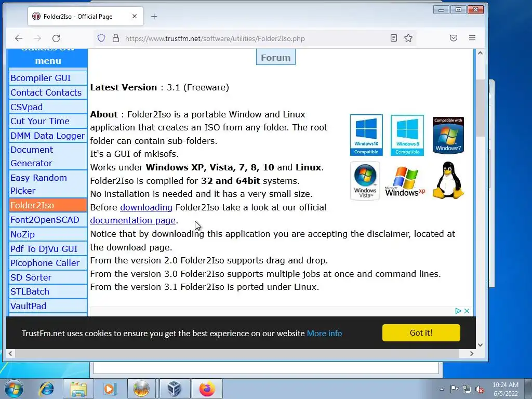Click the Linux penguin logo
The height and width of the screenshot is (399, 532).
[x=448, y=180]
